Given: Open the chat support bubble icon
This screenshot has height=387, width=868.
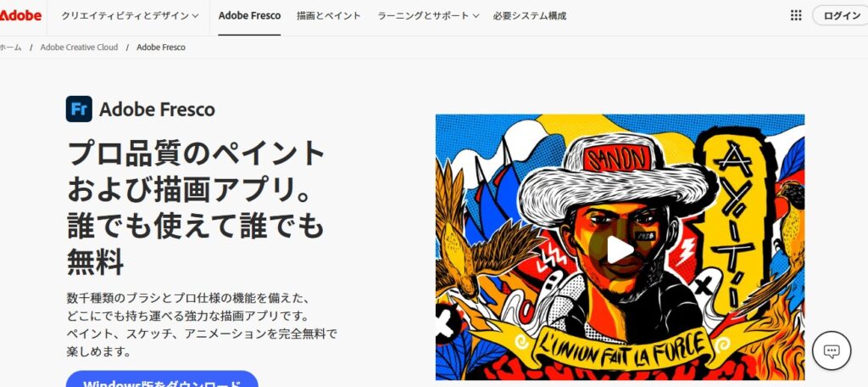Looking at the screenshot, I should click(x=832, y=351).
